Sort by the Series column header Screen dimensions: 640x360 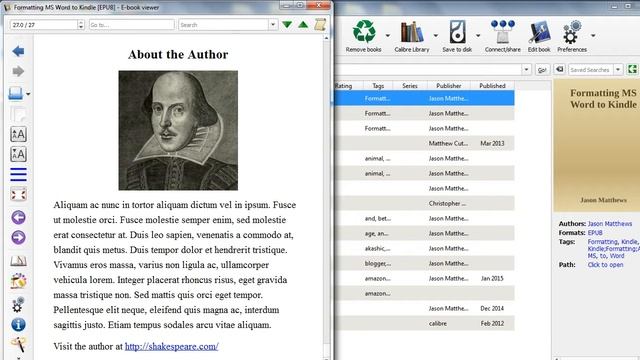coord(410,86)
